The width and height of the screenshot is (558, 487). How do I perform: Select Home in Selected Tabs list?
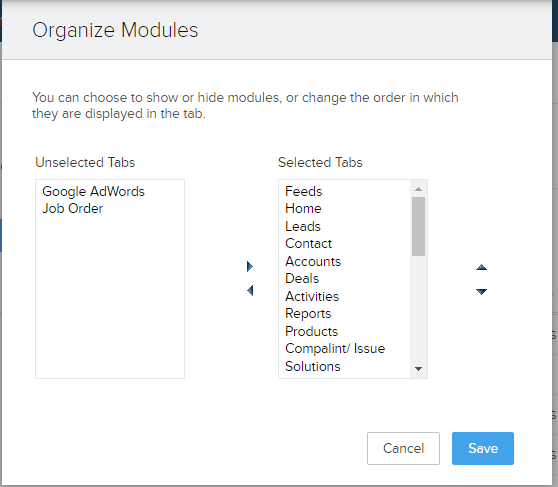pyautogui.click(x=303, y=209)
